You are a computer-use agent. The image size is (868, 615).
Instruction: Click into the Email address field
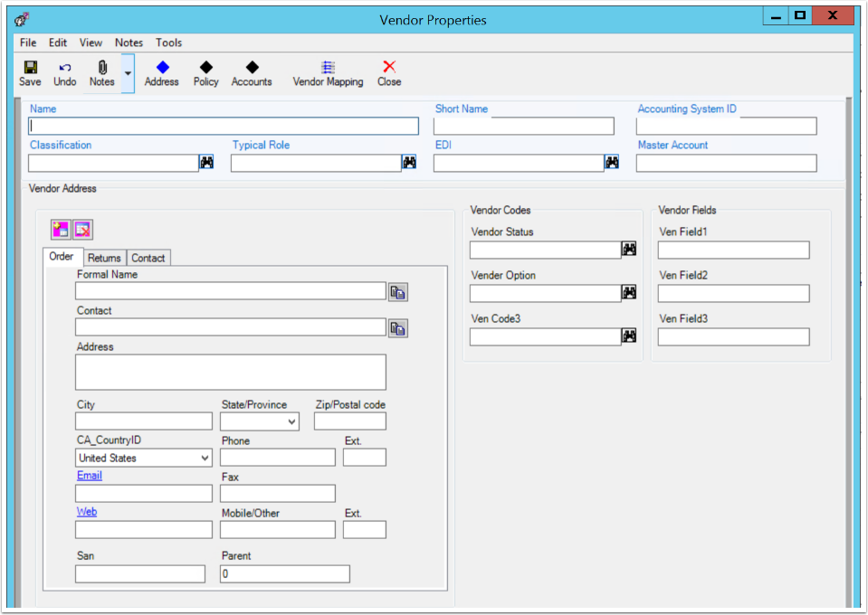(144, 493)
